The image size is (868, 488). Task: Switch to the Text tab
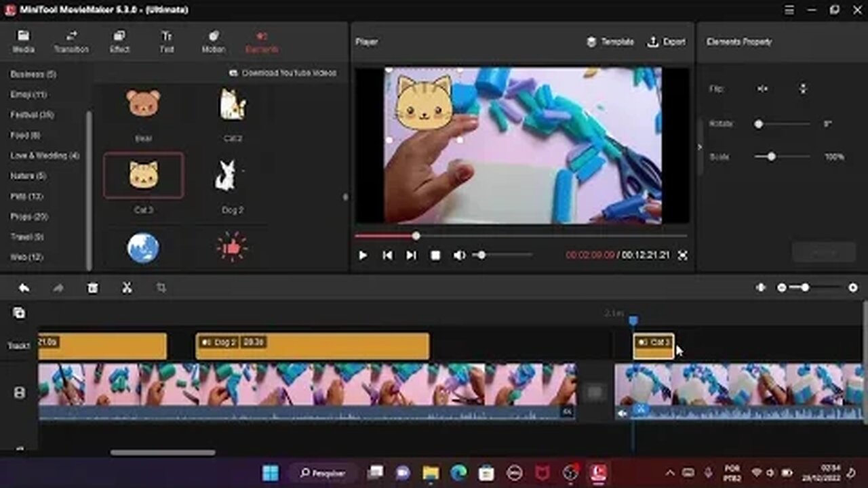click(167, 41)
